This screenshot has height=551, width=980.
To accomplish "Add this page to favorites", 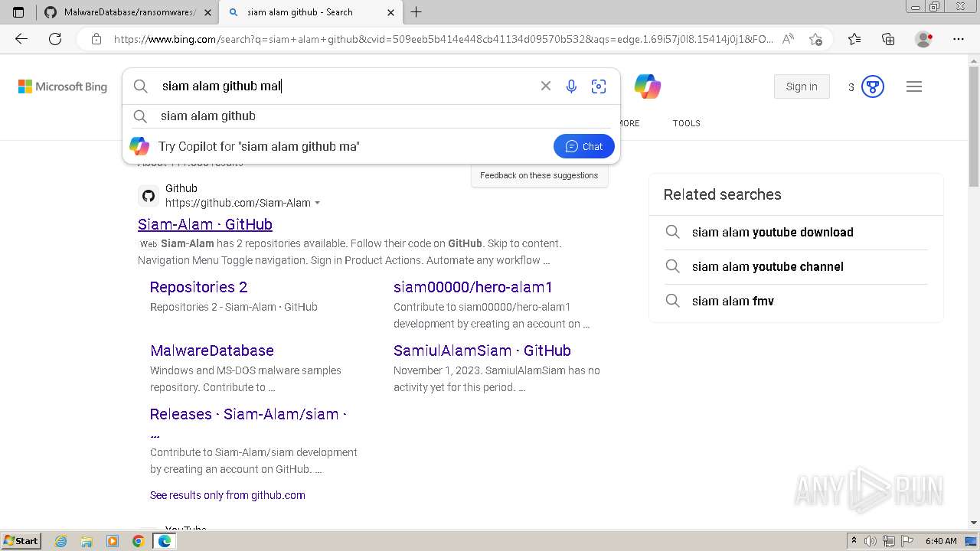I will 815,39.
